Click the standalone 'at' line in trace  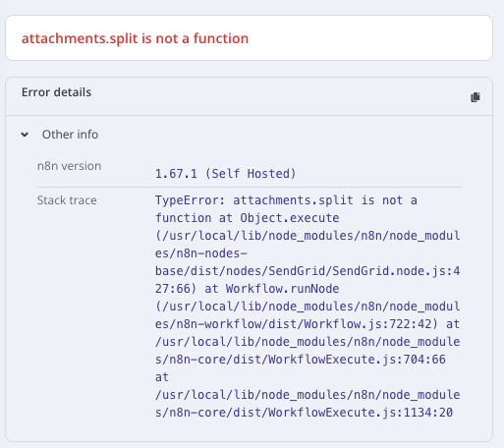162,377
